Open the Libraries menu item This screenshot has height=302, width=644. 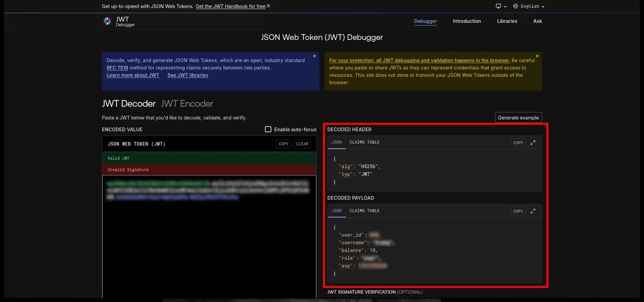[507, 21]
